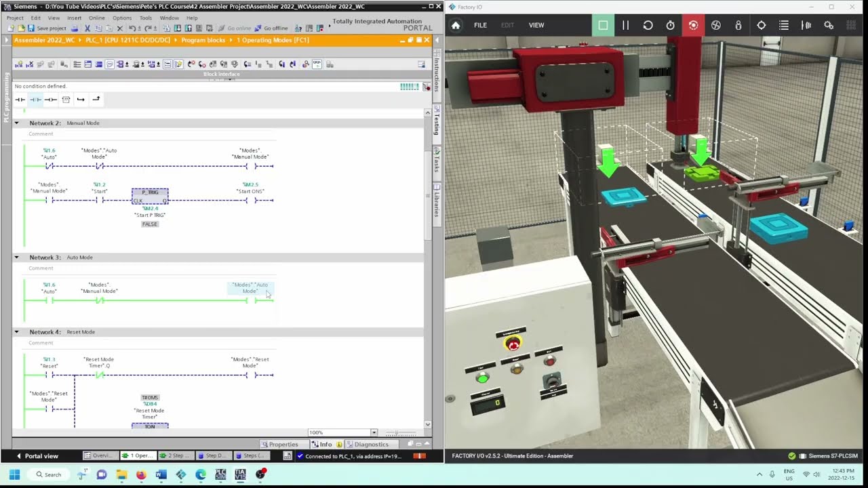Open the Insert menu
Screen dimensions: 868x488
[74, 18]
